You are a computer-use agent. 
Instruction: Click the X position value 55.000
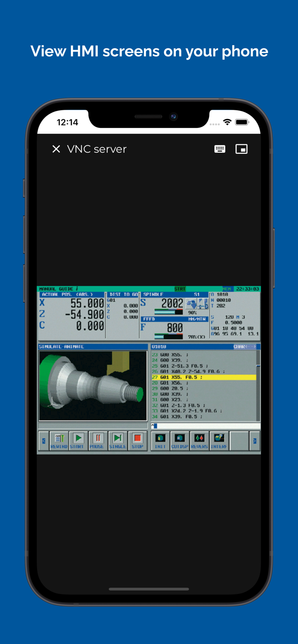(x=87, y=303)
